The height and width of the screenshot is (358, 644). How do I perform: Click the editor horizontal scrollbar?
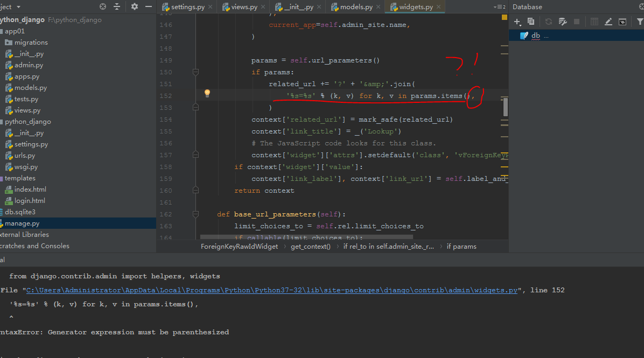[x=306, y=237]
